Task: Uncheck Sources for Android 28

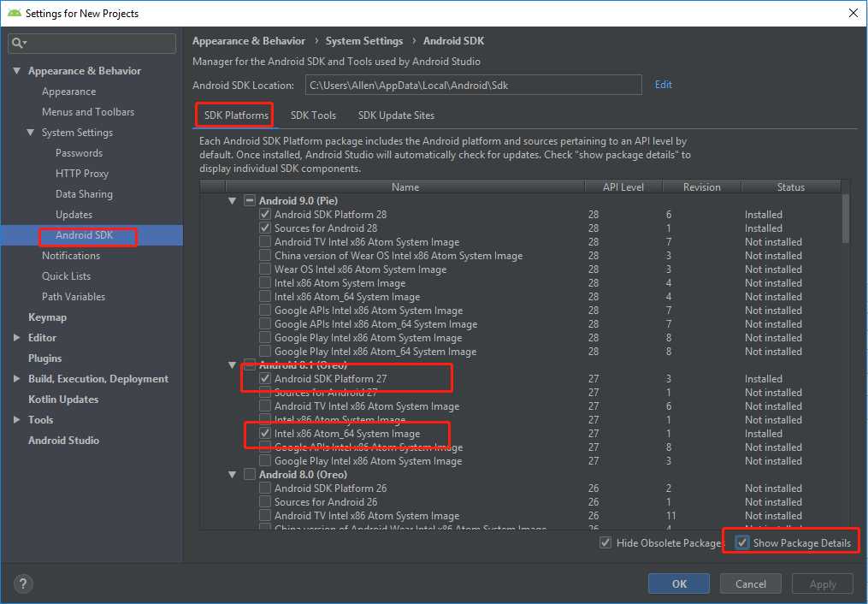Action: [265, 228]
